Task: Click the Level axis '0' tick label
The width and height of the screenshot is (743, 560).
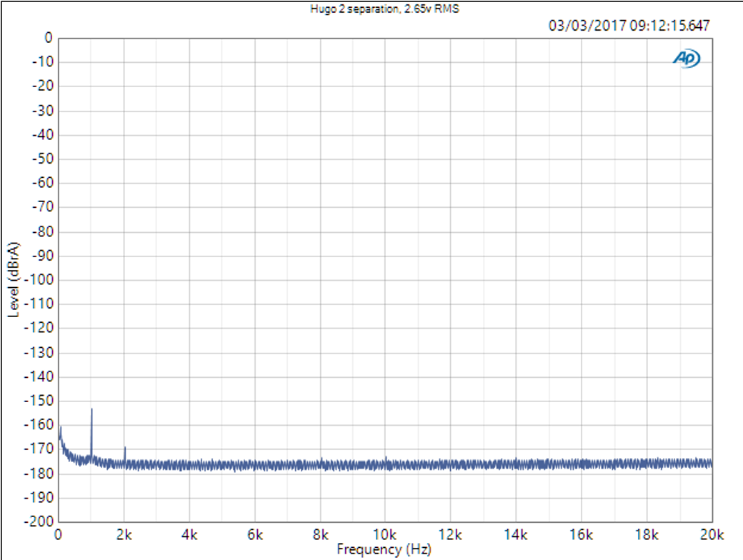Action: click(49, 38)
